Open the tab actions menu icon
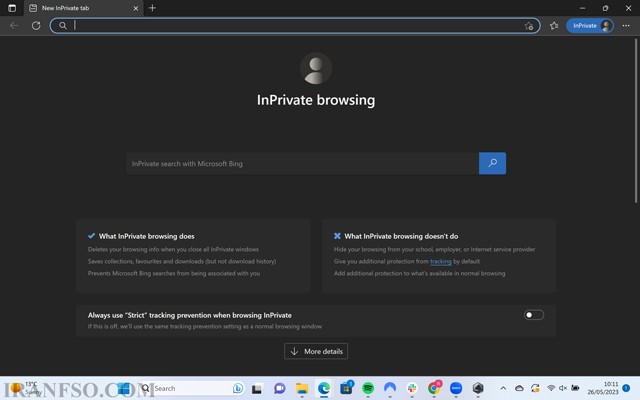 point(12,8)
